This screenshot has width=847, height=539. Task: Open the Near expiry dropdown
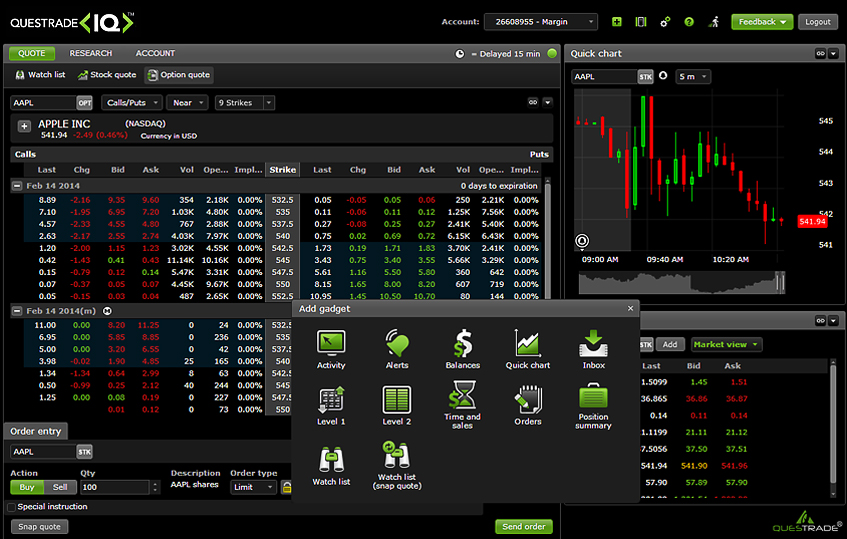coord(187,103)
